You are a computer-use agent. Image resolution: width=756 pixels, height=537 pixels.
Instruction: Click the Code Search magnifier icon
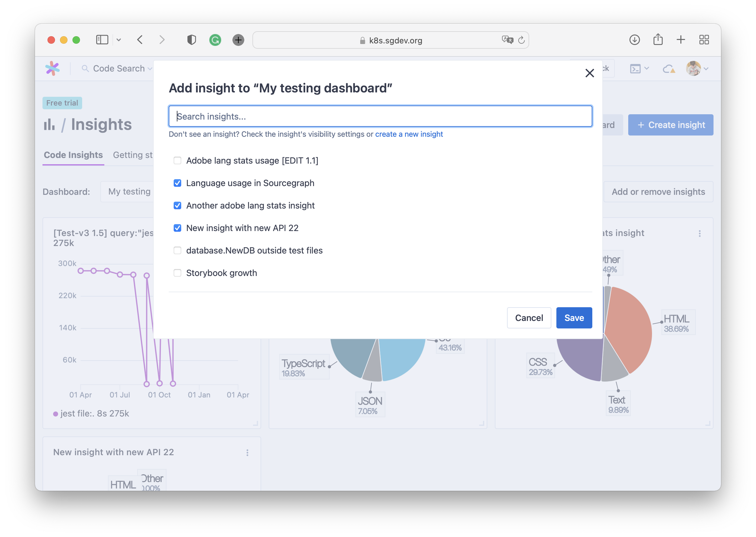[85, 68]
